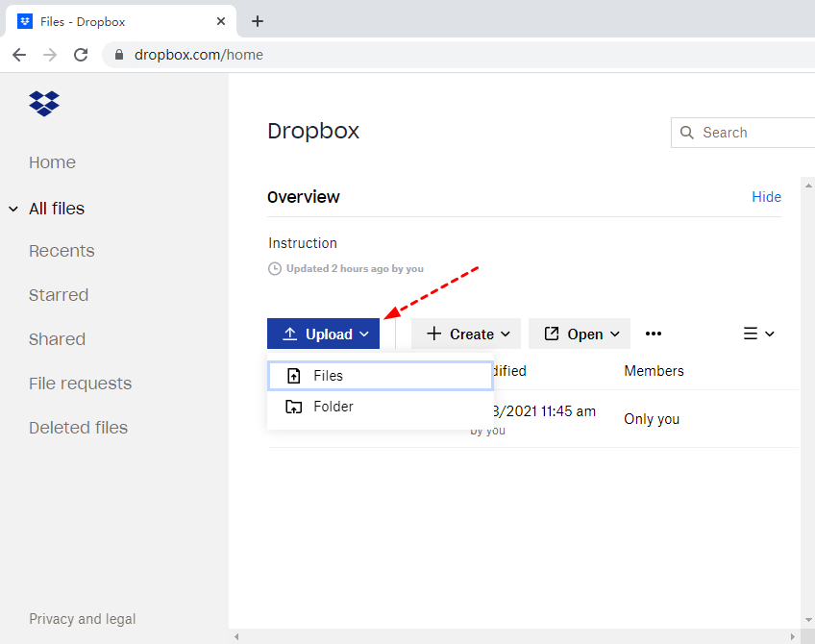Image resolution: width=815 pixels, height=644 pixels.
Task: Collapse the All files tree chevron
Action: [x=13, y=209]
